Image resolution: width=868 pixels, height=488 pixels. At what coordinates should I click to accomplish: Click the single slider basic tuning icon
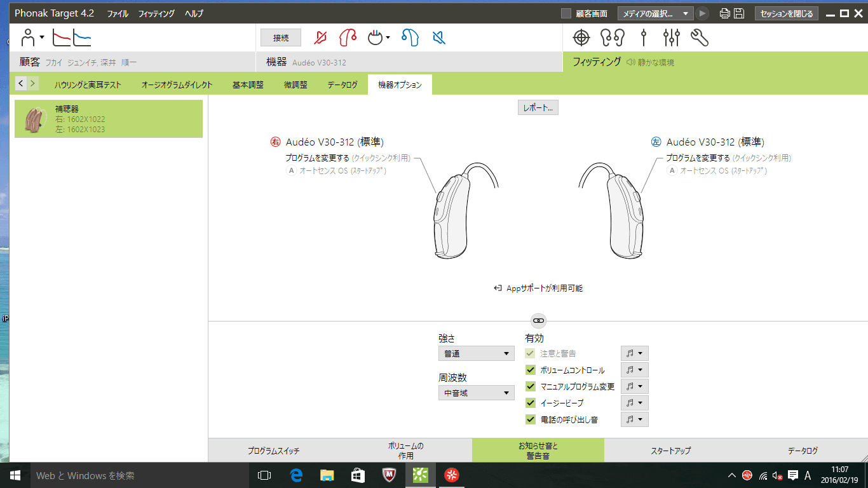(x=644, y=38)
